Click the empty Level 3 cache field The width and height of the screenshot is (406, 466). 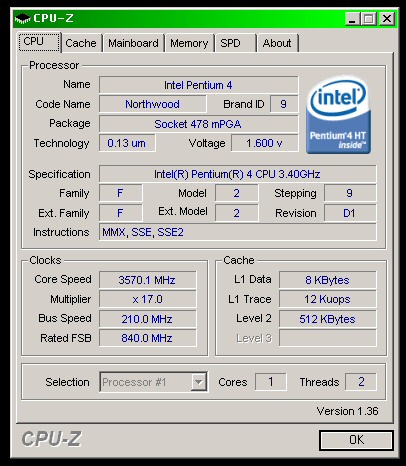[327, 338]
